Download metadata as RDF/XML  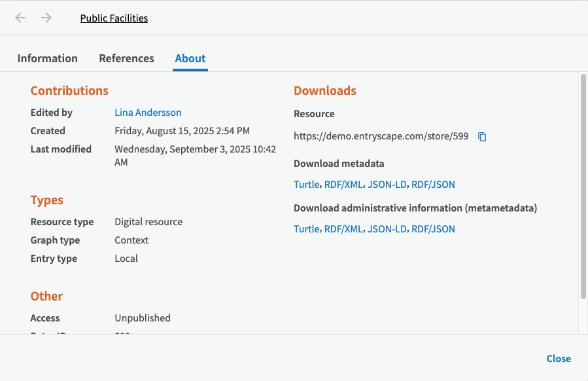pyautogui.click(x=343, y=185)
